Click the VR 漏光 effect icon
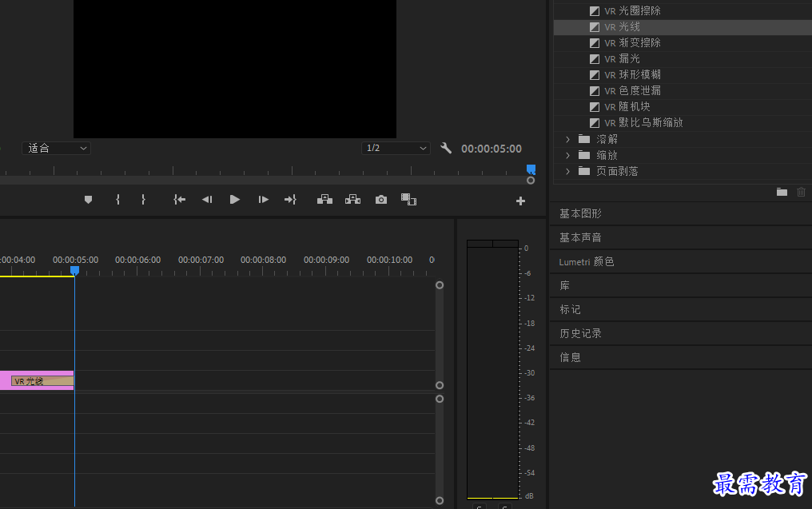812x509 pixels. [595, 59]
